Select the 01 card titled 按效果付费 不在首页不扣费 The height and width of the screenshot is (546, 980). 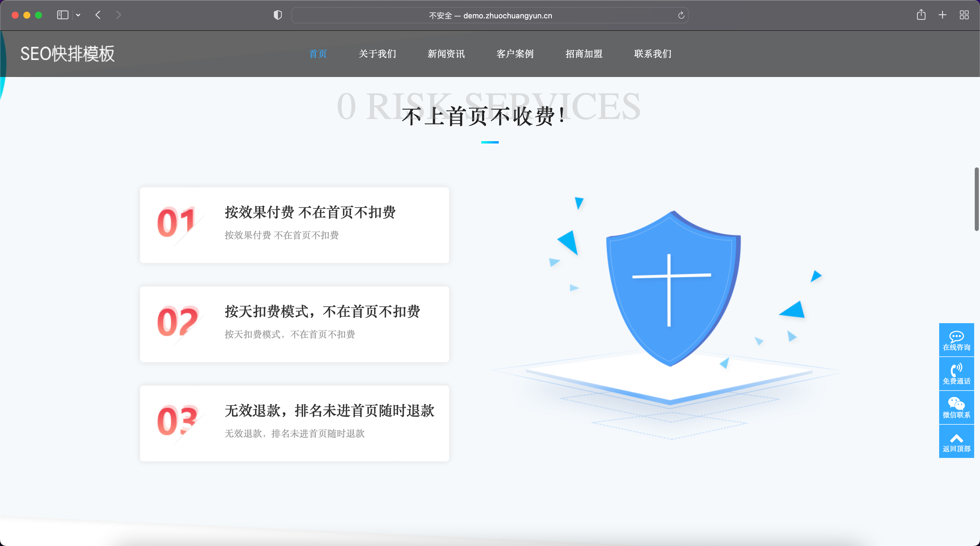pos(295,225)
